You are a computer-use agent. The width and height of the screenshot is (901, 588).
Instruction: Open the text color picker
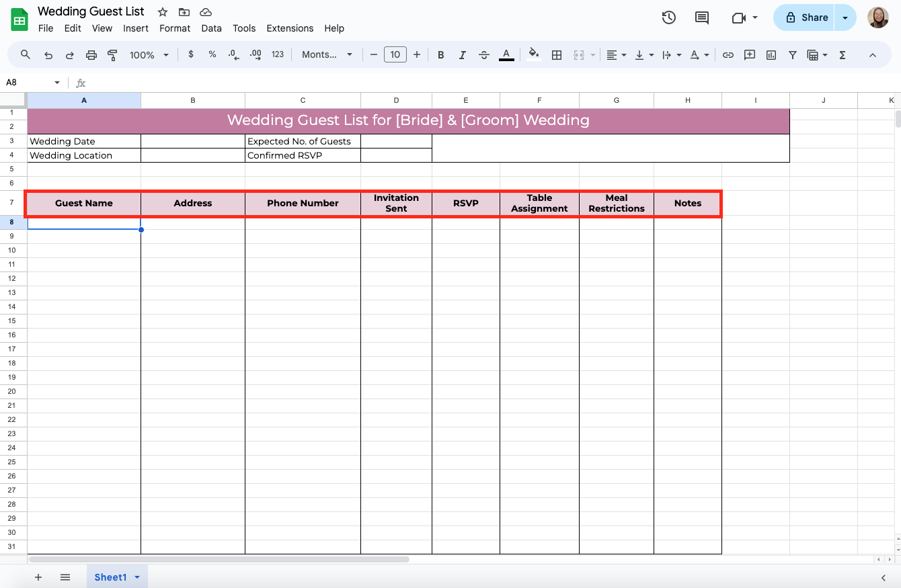tap(506, 54)
